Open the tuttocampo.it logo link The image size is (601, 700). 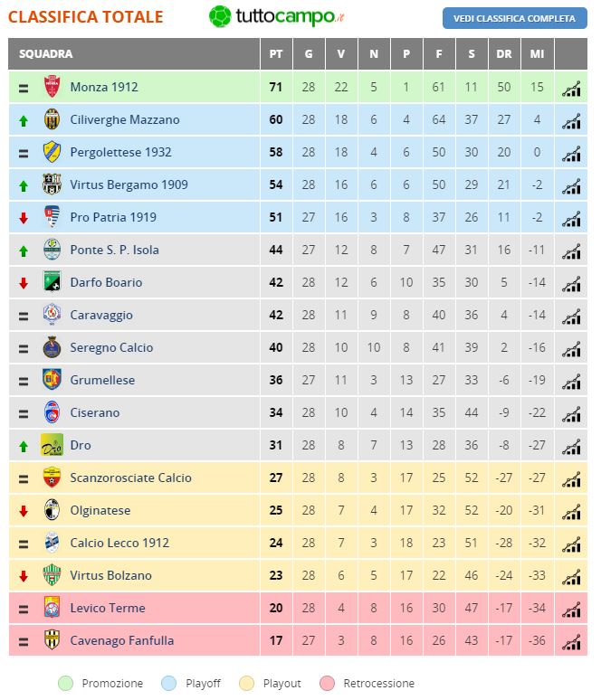pos(277,16)
